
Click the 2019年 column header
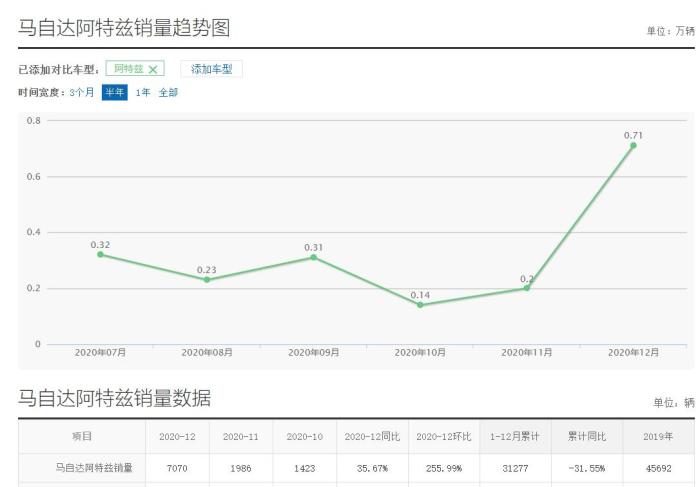658,437
